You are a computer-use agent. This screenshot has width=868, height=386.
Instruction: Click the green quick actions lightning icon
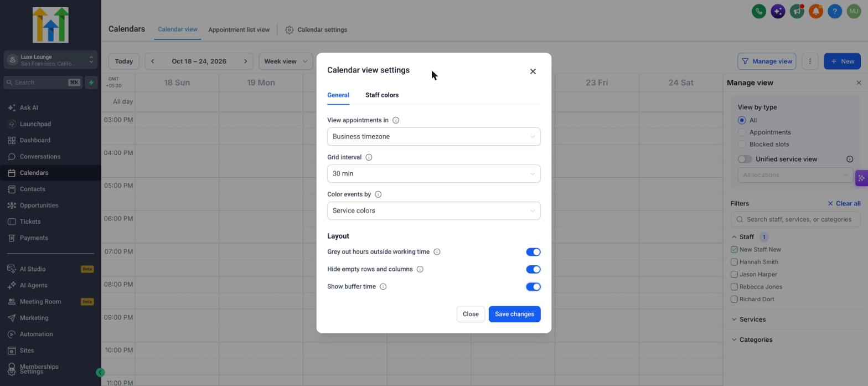[91, 83]
